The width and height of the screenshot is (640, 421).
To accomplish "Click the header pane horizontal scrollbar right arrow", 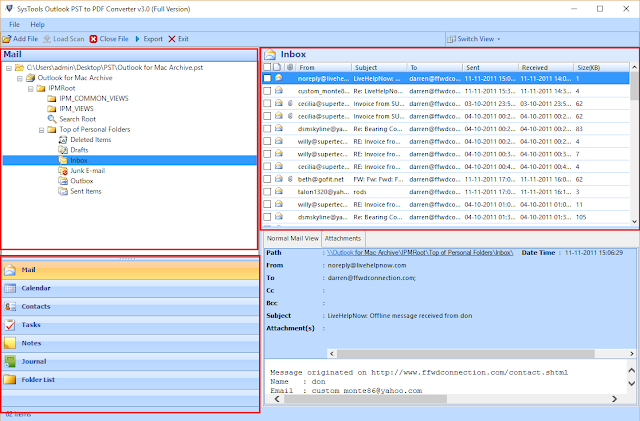I will (x=632, y=354).
